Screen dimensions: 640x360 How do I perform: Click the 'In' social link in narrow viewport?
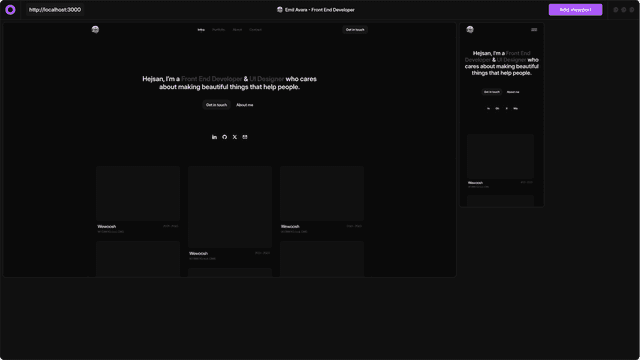489,109
